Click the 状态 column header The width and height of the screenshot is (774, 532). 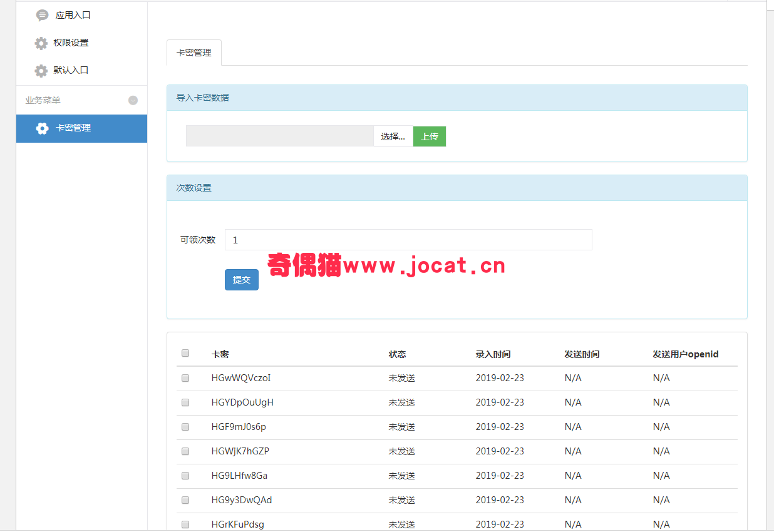[x=397, y=354]
